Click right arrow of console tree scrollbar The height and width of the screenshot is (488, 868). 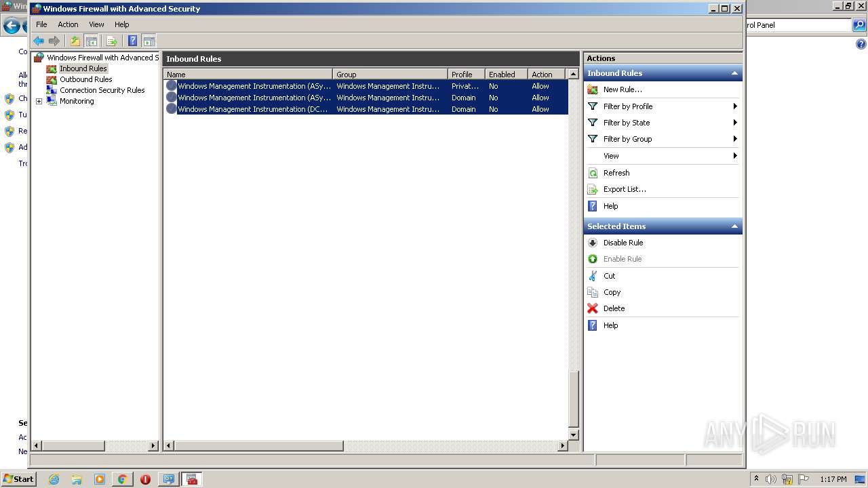click(153, 446)
